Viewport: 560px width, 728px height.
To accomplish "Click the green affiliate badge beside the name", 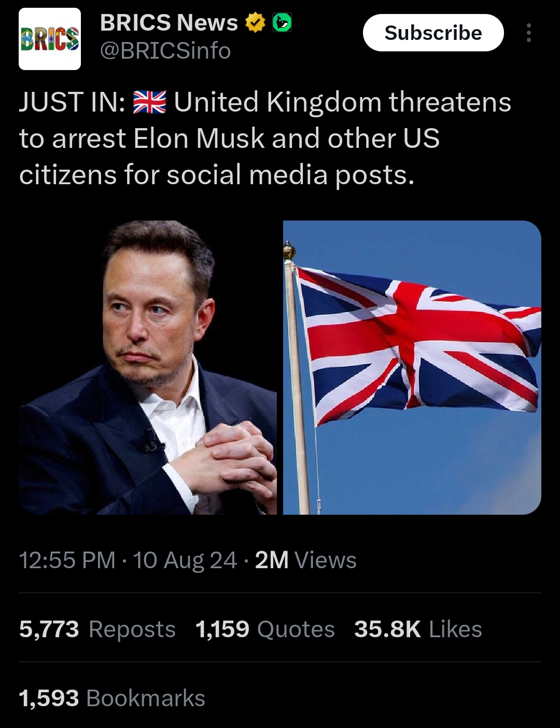I will (282, 23).
